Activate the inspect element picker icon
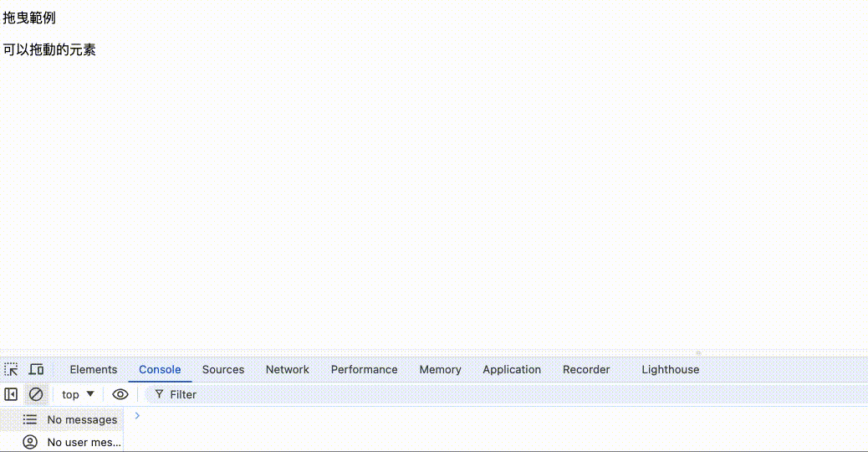The width and height of the screenshot is (868, 452). click(11, 369)
